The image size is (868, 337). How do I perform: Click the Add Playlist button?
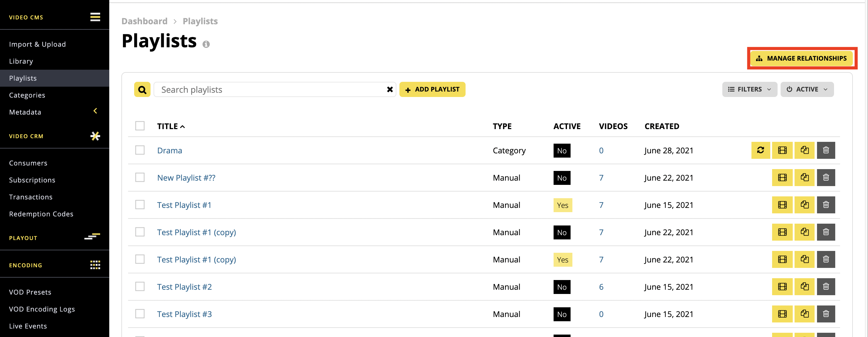432,89
